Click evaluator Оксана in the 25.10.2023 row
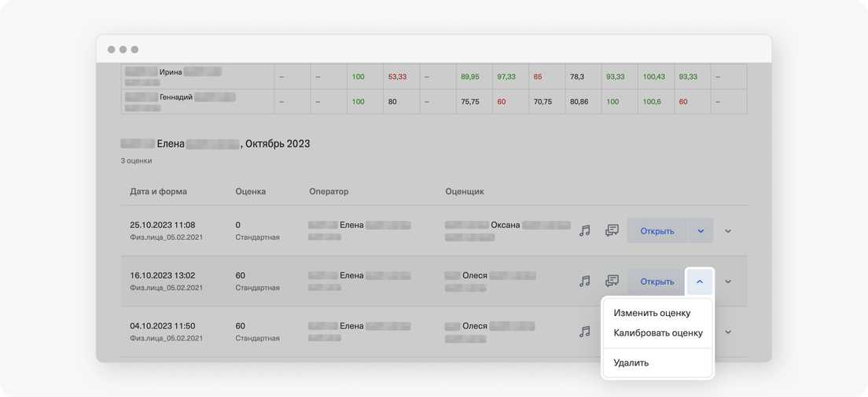The height and width of the screenshot is (397, 868). (x=506, y=226)
